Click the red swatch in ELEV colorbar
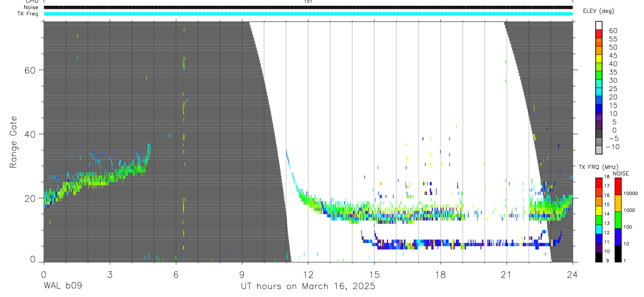This screenshot has width=644, height=297. (599, 34)
